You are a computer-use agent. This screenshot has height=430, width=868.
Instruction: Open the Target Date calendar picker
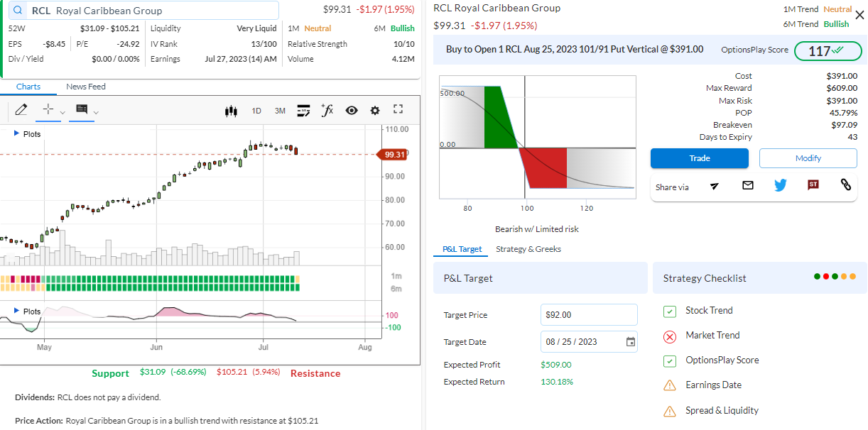click(631, 342)
